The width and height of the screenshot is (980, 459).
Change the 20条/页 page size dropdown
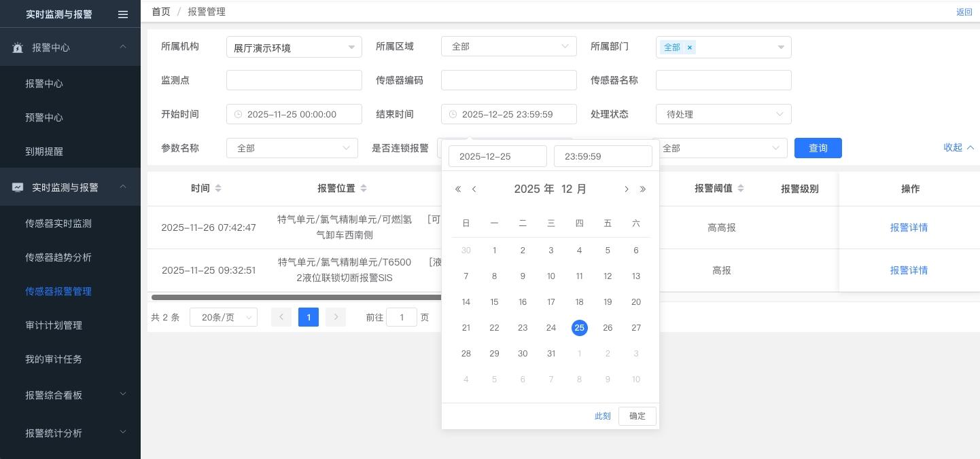pyautogui.click(x=223, y=317)
